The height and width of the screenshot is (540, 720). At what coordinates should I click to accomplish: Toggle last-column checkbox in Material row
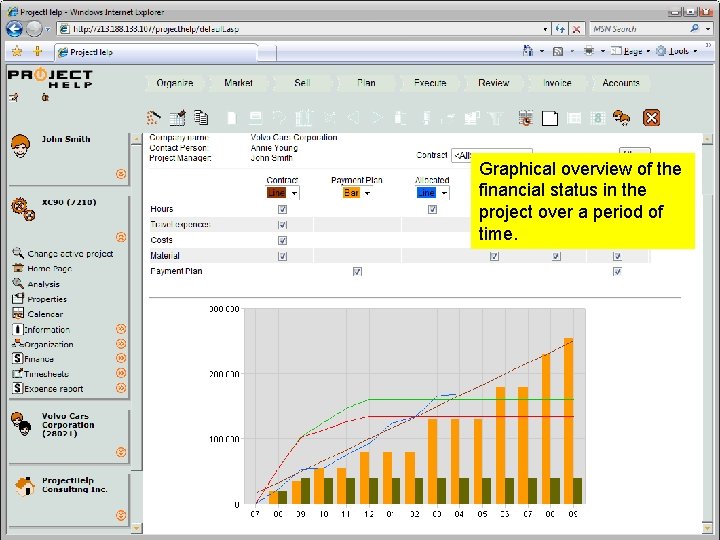pos(617,256)
